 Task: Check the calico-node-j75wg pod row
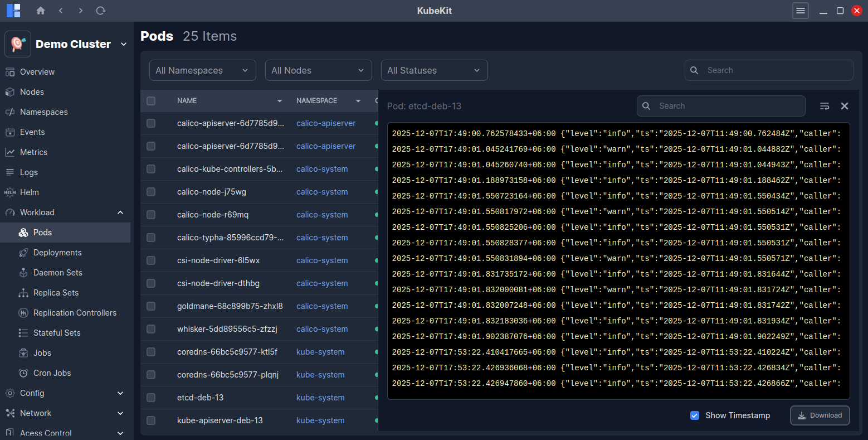point(150,191)
